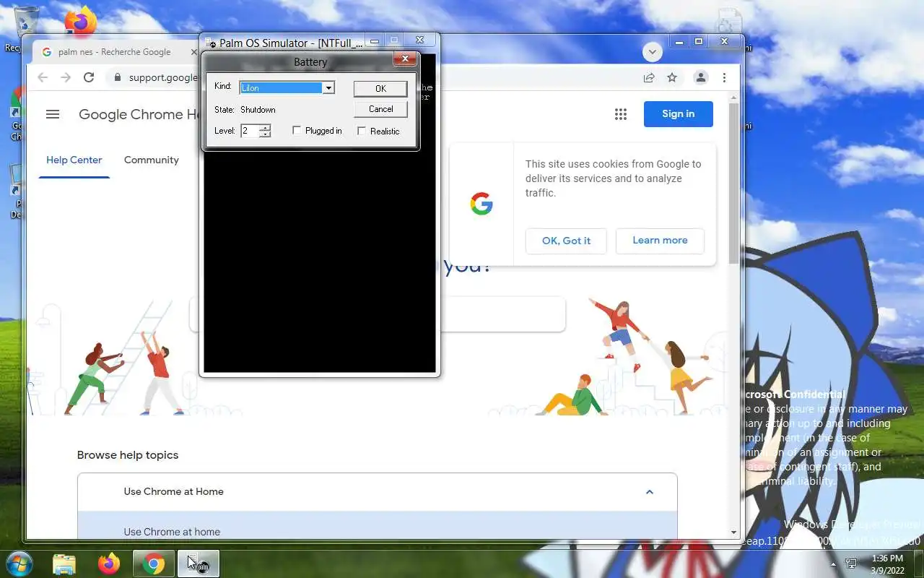Open Firefox from the taskbar
The image size is (924, 578).
pos(109,564)
